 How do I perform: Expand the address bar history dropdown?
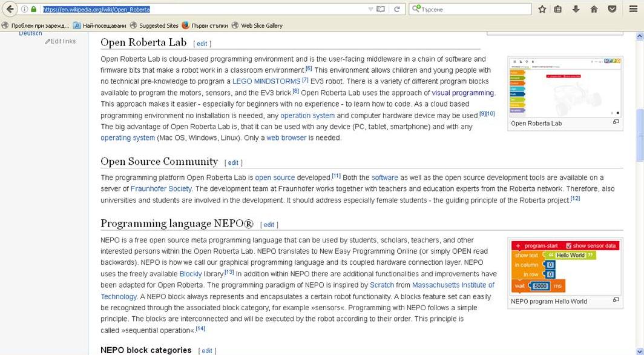[370, 9]
